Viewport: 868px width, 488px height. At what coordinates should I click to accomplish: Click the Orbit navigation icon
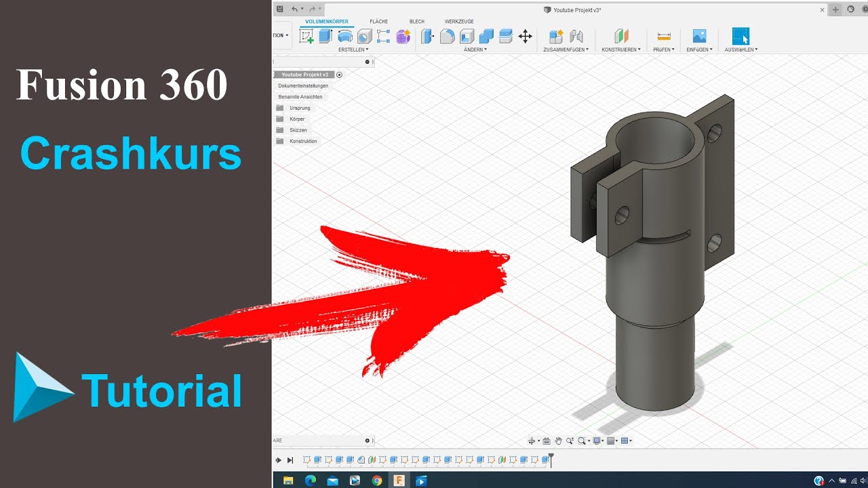click(532, 441)
